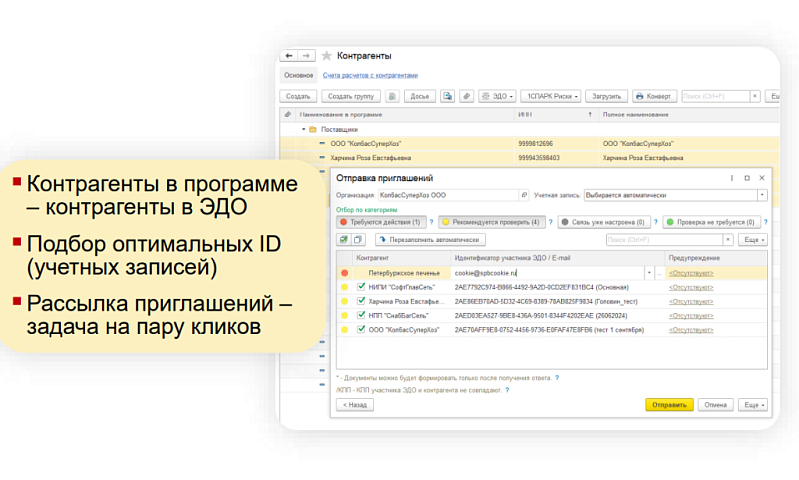The image size is (799, 480).
Task: Click uncheck-all icon in invitations toolbar
Action: pos(358,239)
